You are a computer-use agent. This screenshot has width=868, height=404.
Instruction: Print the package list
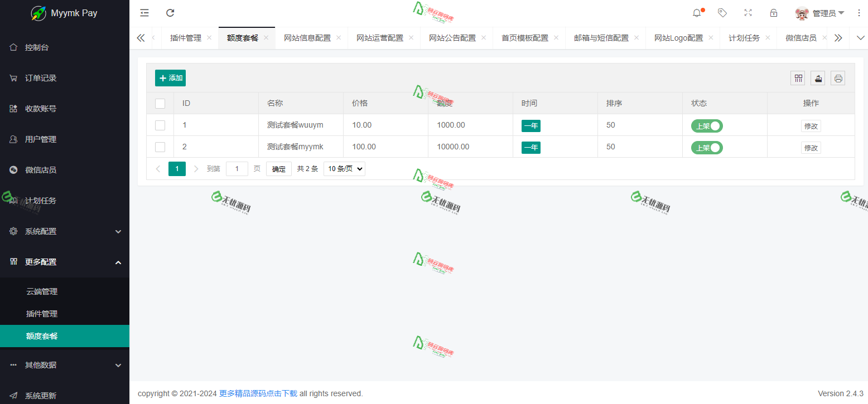[838, 78]
